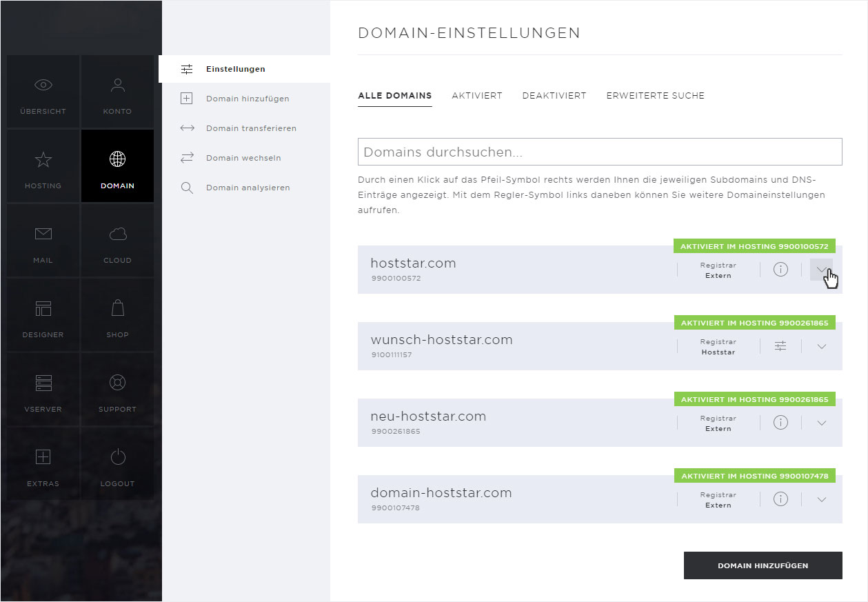This screenshot has height=602, width=868.
Task: Open the Shop bag icon tile
Action: pos(117,315)
